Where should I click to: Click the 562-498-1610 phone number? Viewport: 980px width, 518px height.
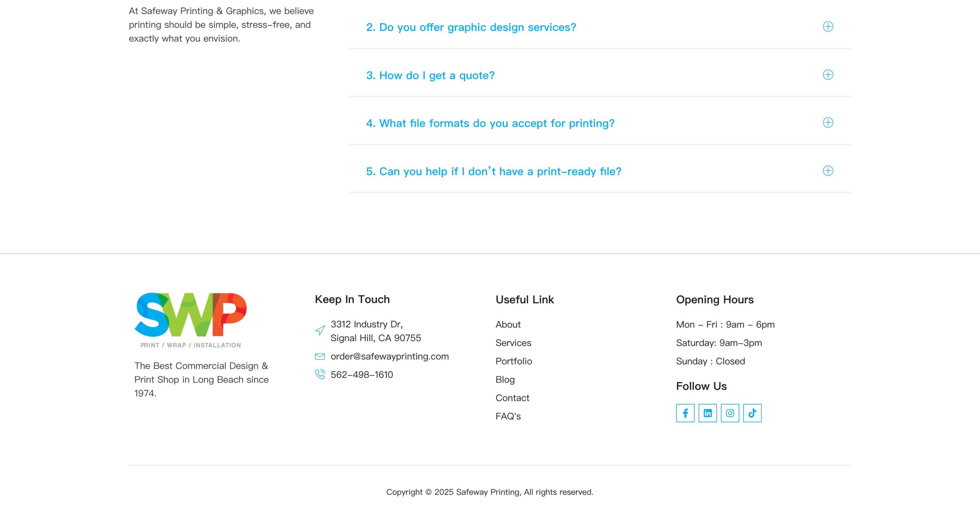pos(362,375)
